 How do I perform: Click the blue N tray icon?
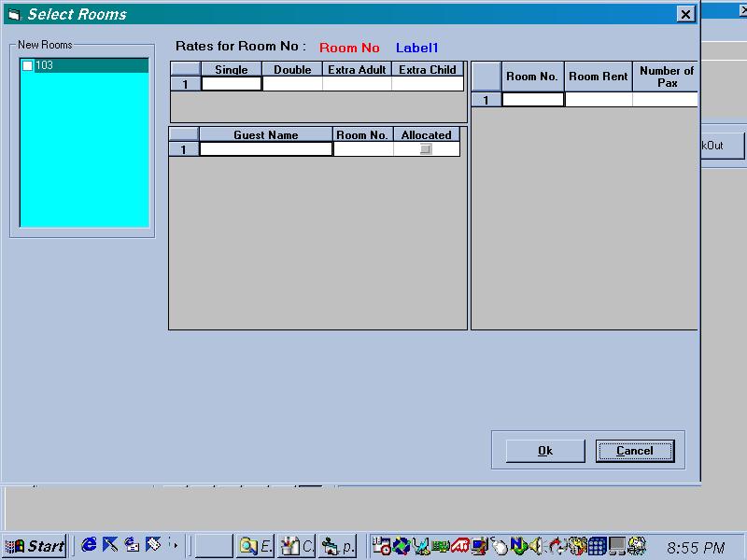click(x=518, y=546)
